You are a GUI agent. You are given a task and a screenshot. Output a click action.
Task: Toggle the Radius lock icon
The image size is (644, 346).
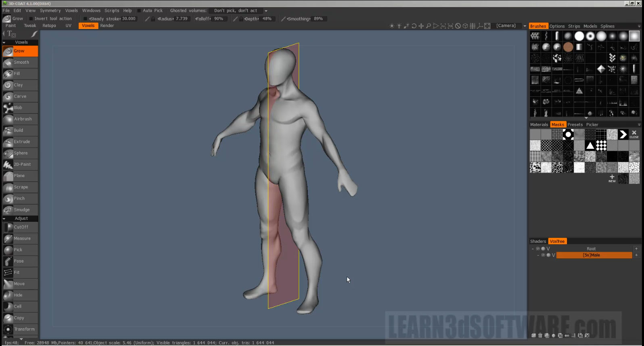pyautogui.click(x=153, y=19)
